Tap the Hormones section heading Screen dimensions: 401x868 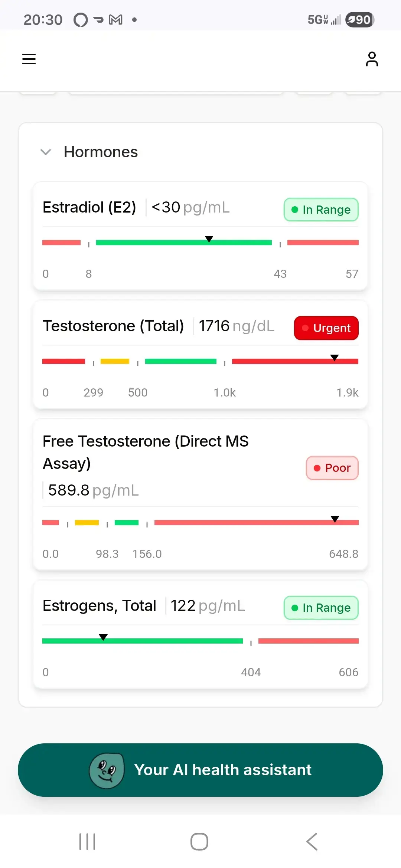pyautogui.click(x=101, y=152)
